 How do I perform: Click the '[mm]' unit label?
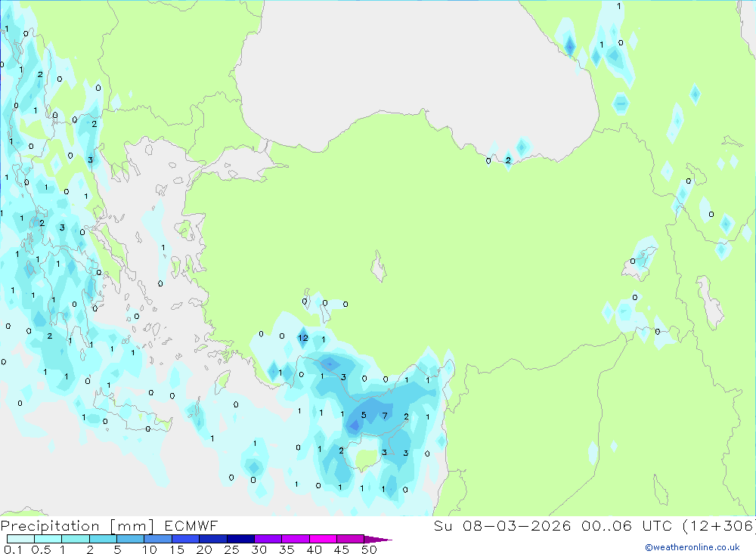(132, 525)
